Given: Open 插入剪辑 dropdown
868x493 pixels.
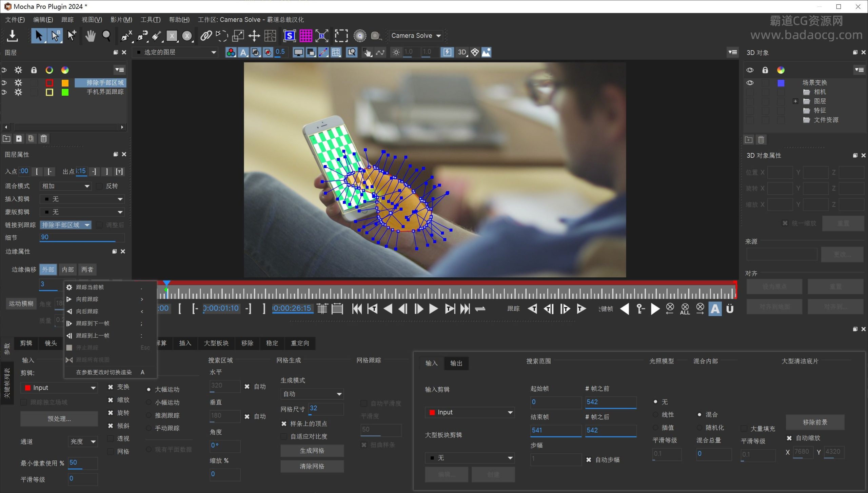Looking at the screenshot, I should [x=82, y=199].
